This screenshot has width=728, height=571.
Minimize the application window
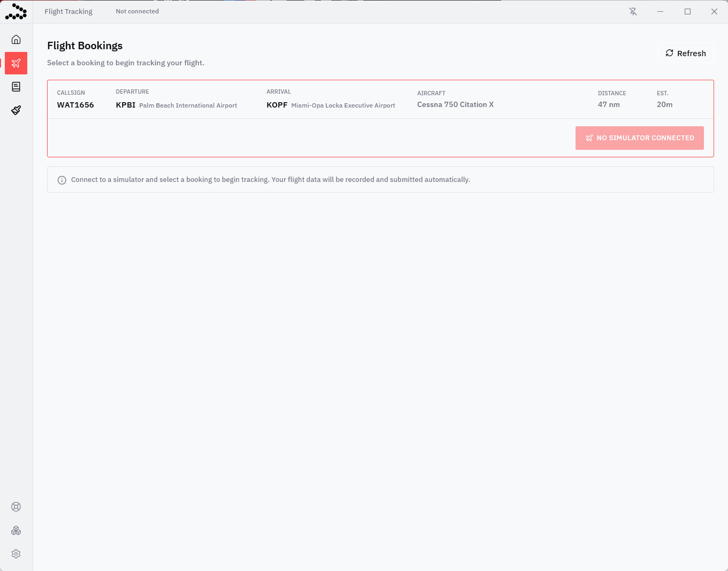point(661,11)
